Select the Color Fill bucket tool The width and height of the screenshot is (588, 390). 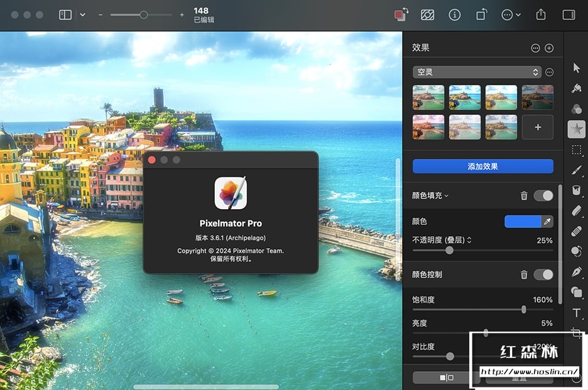(576, 190)
